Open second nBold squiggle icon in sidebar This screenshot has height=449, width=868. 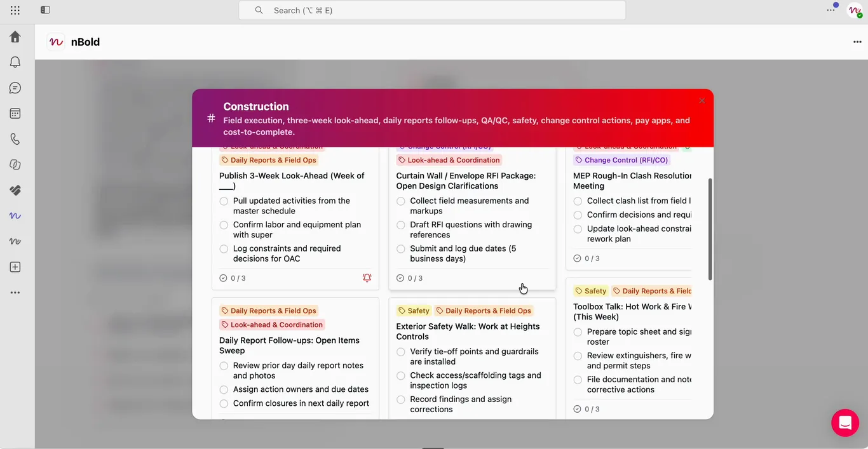pyautogui.click(x=15, y=241)
